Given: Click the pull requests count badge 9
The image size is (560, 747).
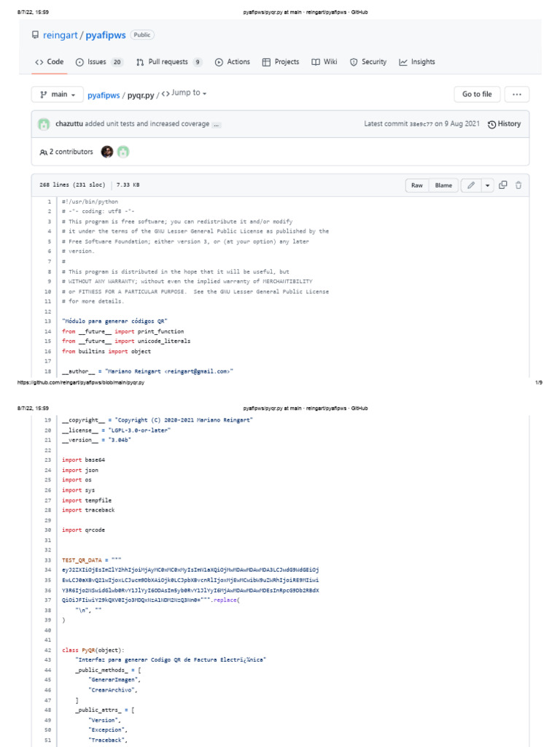Looking at the screenshot, I should coord(198,62).
